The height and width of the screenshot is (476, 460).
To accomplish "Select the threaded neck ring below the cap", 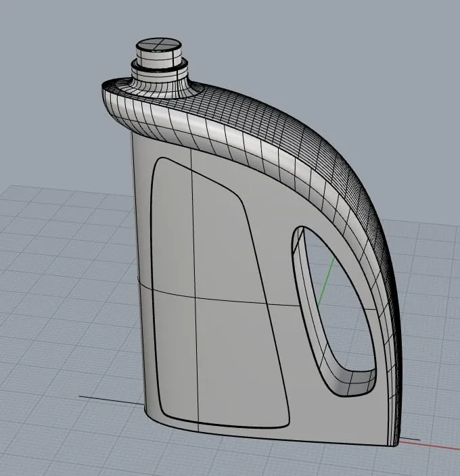I will [160, 68].
